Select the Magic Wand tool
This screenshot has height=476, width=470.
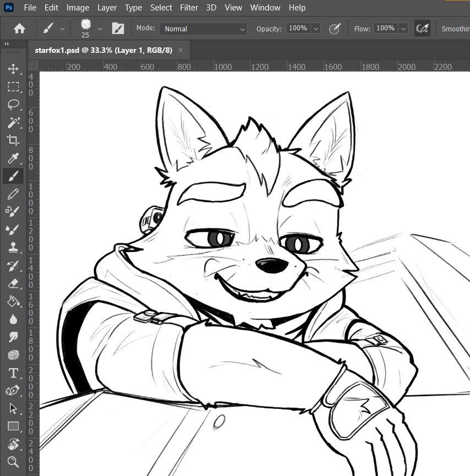13,122
